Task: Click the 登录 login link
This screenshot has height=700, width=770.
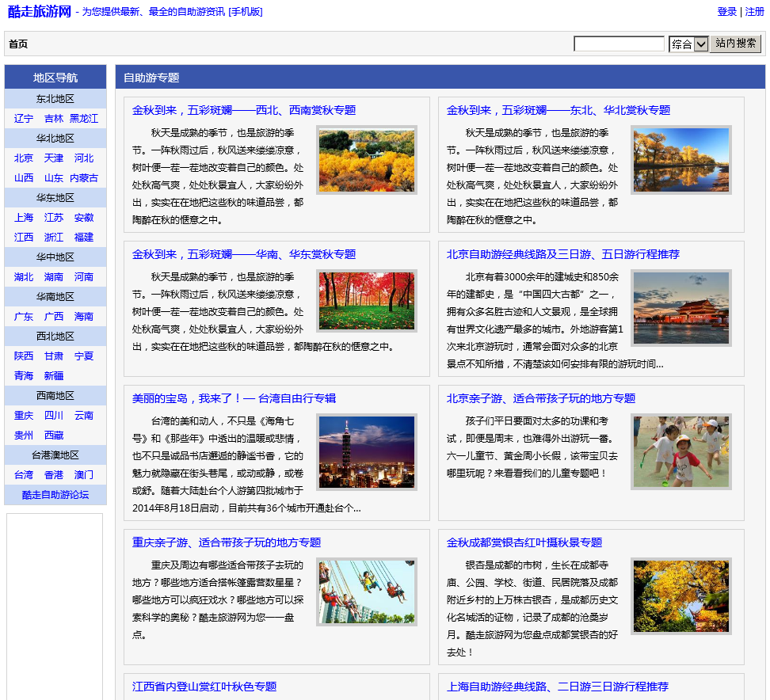Action: pos(726,12)
